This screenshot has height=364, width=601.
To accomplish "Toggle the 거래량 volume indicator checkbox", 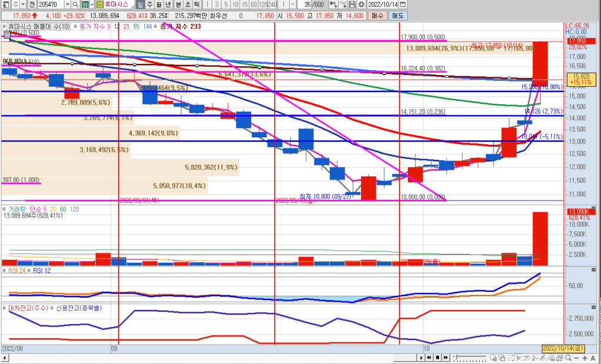I will click(4, 209).
